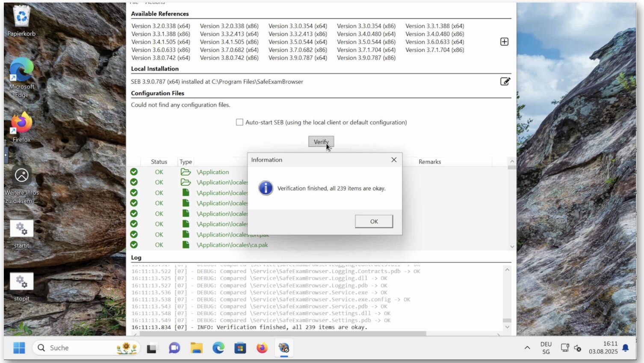This screenshot has height=363, width=644.
Task: Select Version 3.5.0.544 (x64) reference
Action: 298,42
